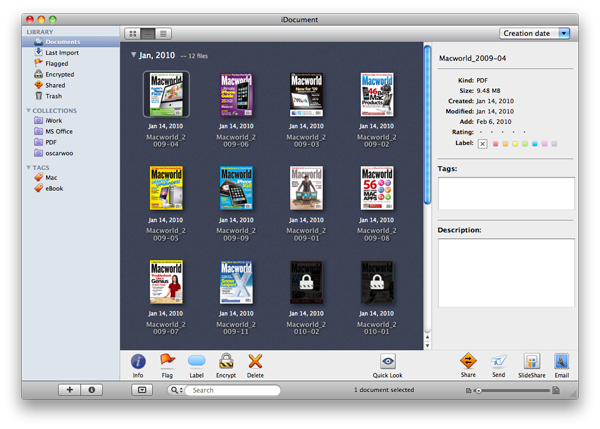
Task: Switch to the middle cover view mode
Action: pyautogui.click(x=148, y=34)
